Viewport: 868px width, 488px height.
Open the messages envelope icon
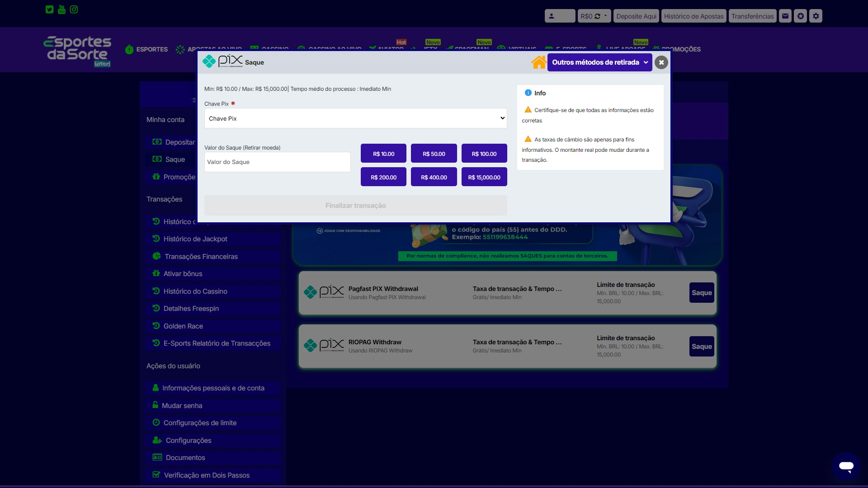click(785, 16)
